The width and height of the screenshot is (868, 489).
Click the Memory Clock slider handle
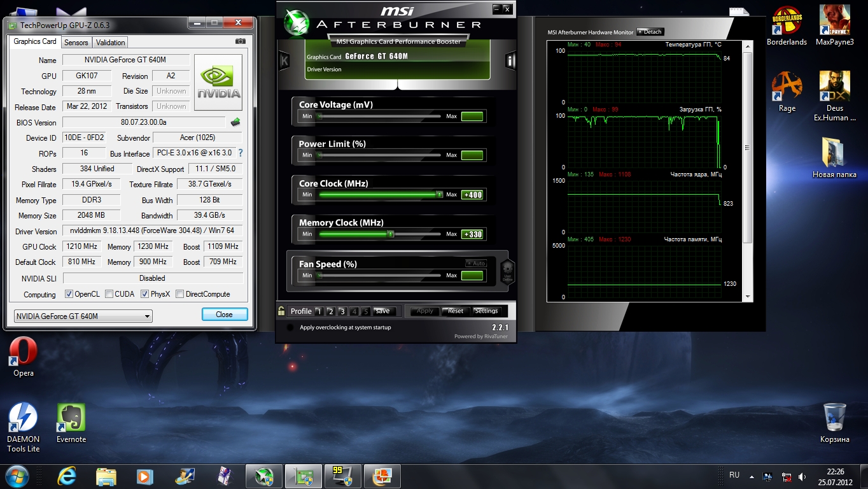point(391,234)
